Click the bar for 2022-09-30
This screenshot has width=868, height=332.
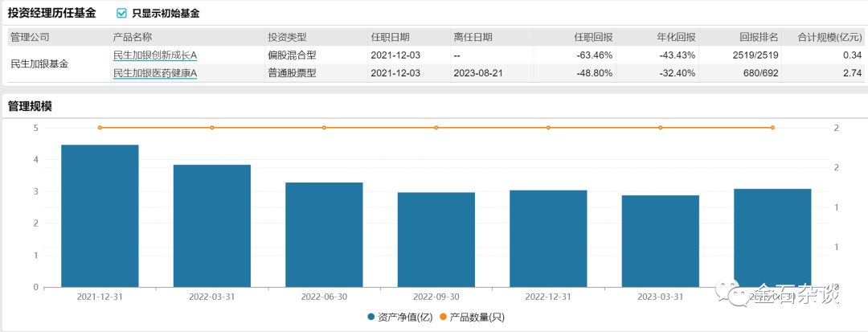(436, 240)
